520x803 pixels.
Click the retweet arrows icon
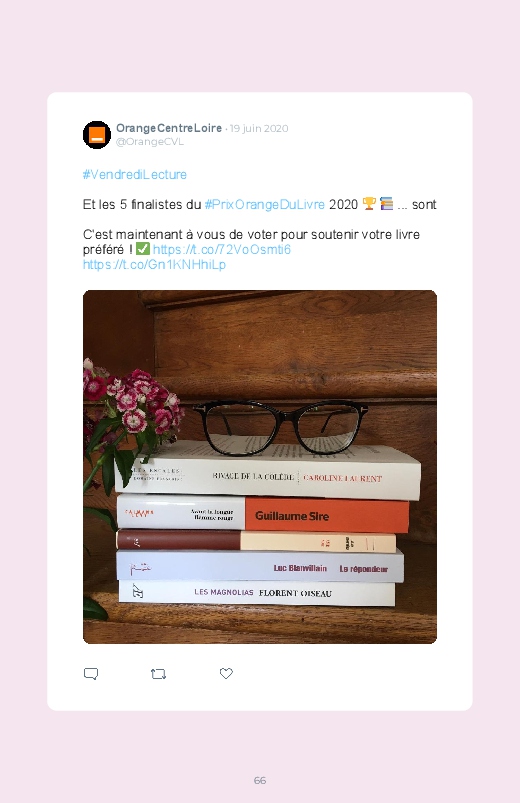point(158,674)
